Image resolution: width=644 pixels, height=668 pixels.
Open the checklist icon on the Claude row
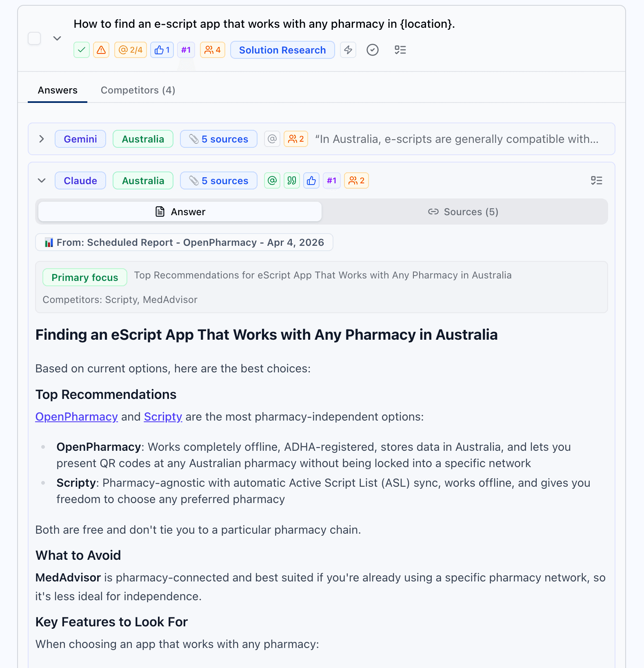597,180
